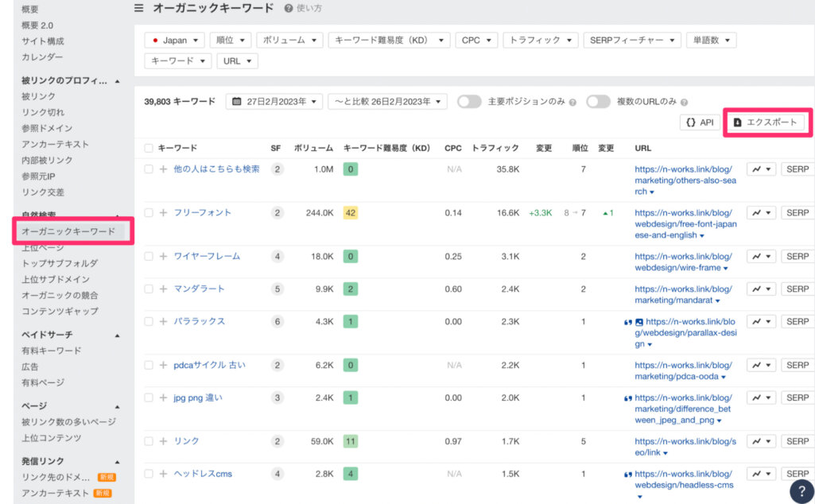Viewport: 815px width, 504px height.
Task: Enable the 複数のURLのみ switch
Action: pyautogui.click(x=598, y=102)
